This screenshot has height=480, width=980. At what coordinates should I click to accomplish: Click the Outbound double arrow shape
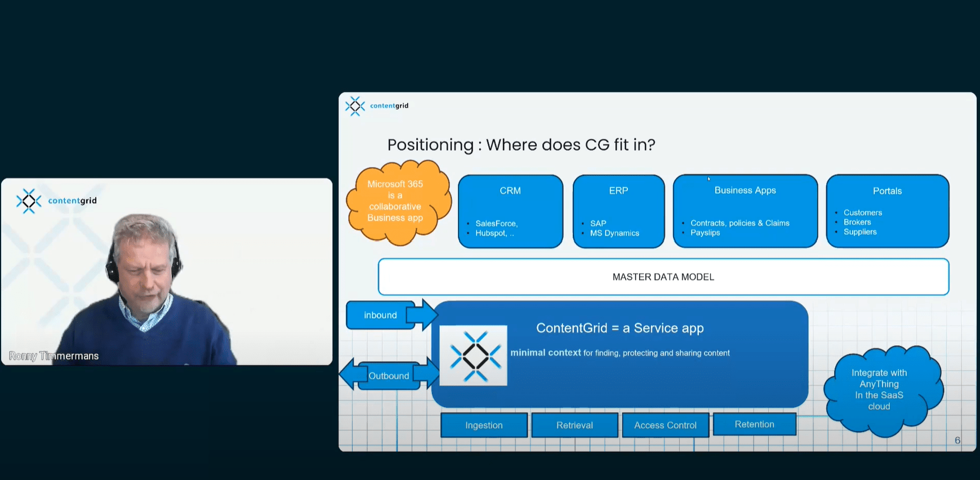click(389, 376)
